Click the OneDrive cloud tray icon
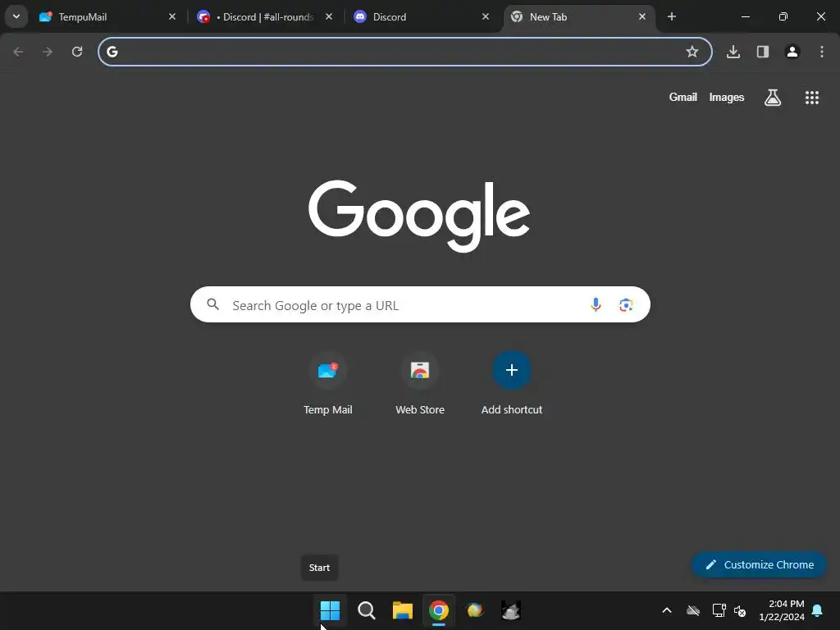840x630 pixels. point(693,610)
